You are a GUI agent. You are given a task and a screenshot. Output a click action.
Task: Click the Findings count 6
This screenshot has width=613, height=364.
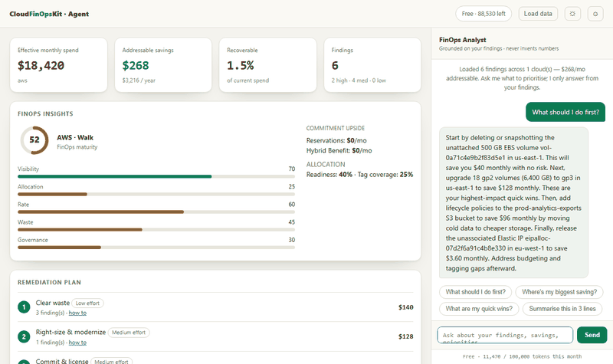(x=335, y=66)
